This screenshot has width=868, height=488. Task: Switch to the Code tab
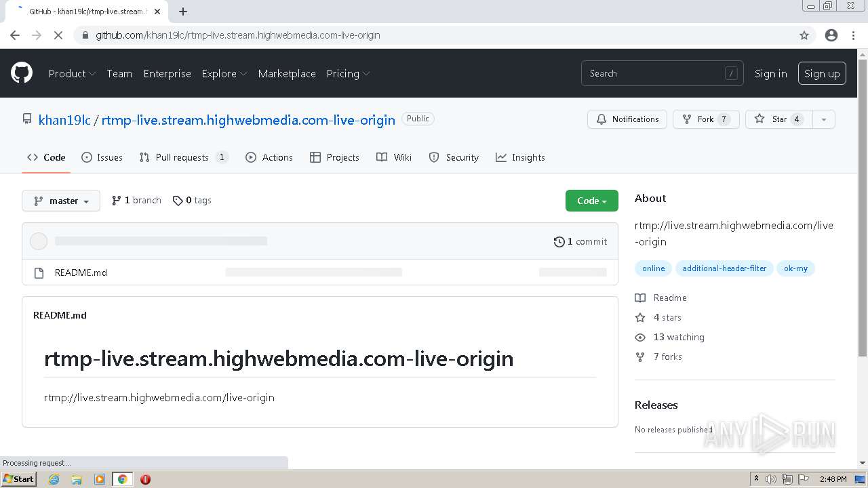[46, 157]
